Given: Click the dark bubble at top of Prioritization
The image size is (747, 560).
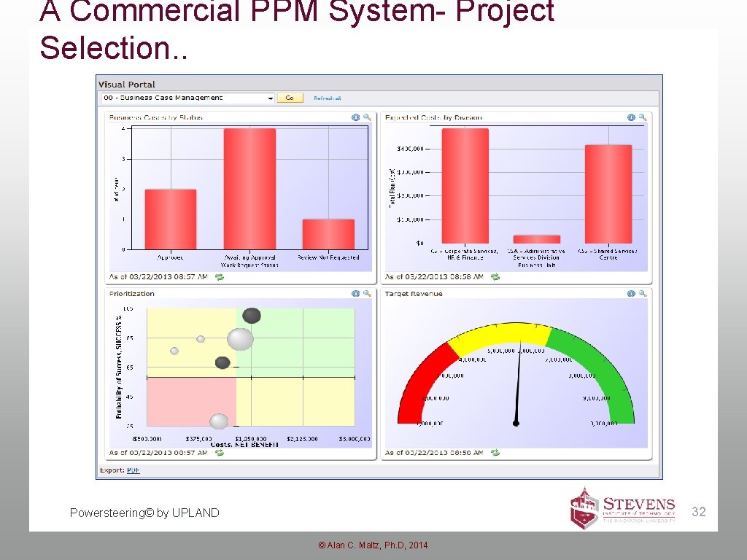Looking at the screenshot, I should coord(252,316).
